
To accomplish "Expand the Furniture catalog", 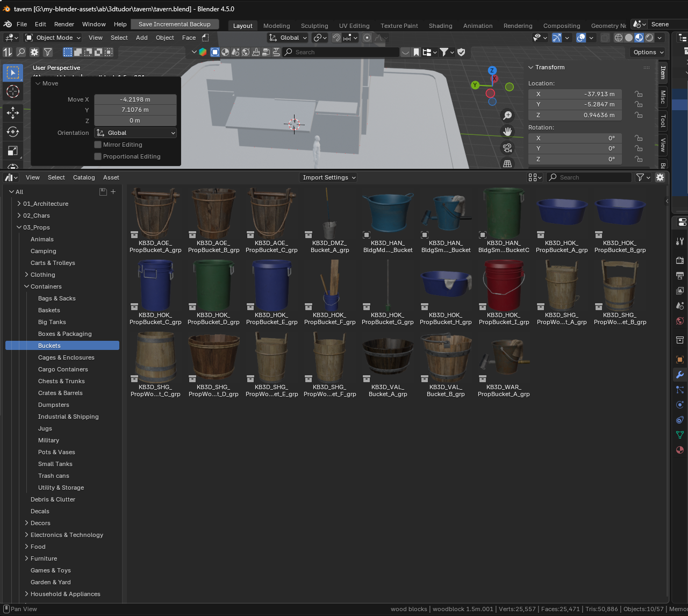I will [26, 558].
